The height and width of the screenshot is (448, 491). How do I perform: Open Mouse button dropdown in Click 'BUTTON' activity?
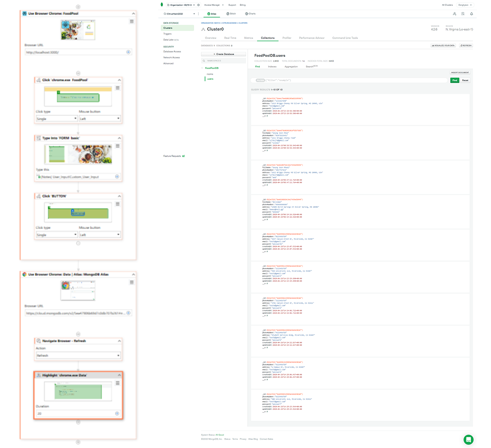[100, 235]
